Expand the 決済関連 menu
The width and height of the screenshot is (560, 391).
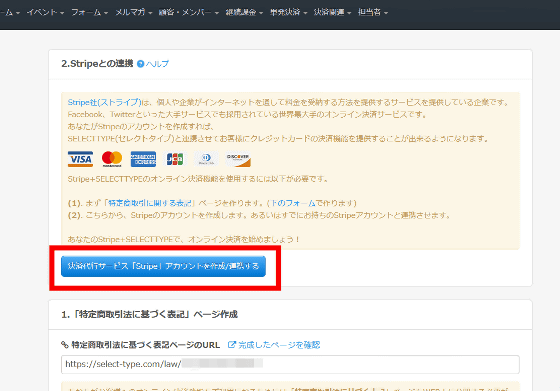[332, 12]
